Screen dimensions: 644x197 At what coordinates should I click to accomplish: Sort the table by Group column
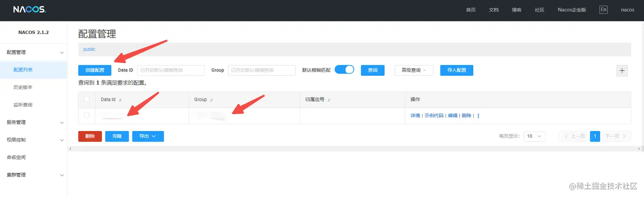211,100
